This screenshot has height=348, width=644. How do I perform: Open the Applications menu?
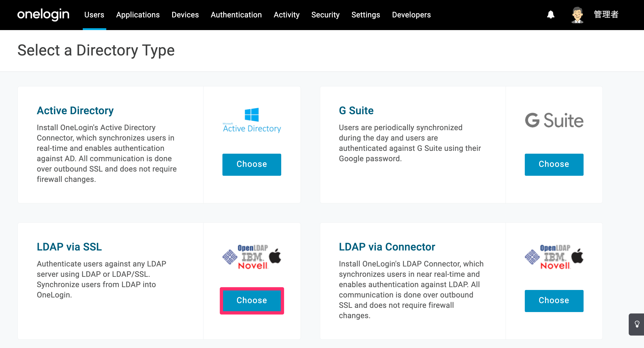pyautogui.click(x=138, y=15)
